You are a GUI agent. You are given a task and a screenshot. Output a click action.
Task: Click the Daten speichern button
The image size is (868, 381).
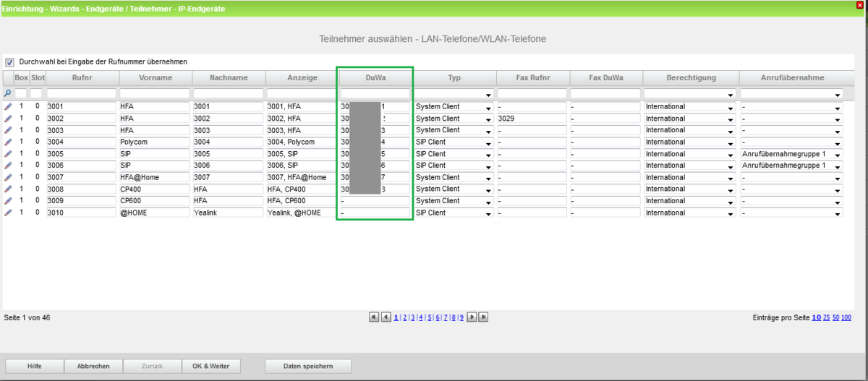coord(308,366)
